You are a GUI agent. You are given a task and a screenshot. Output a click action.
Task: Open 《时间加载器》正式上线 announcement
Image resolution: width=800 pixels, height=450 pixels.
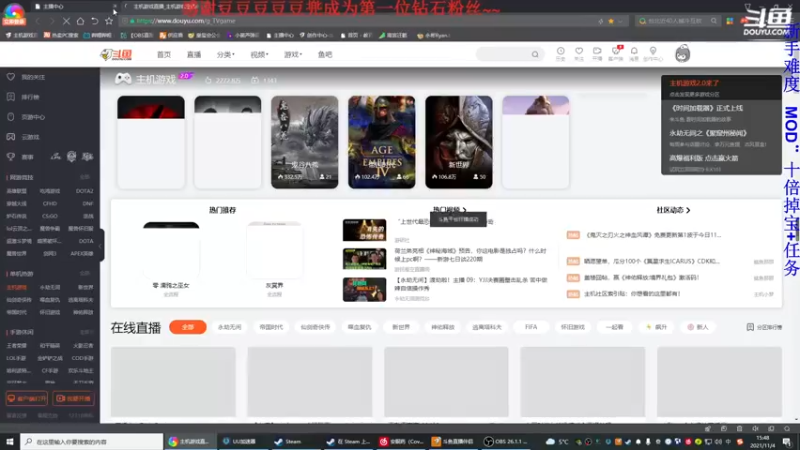[706, 108]
